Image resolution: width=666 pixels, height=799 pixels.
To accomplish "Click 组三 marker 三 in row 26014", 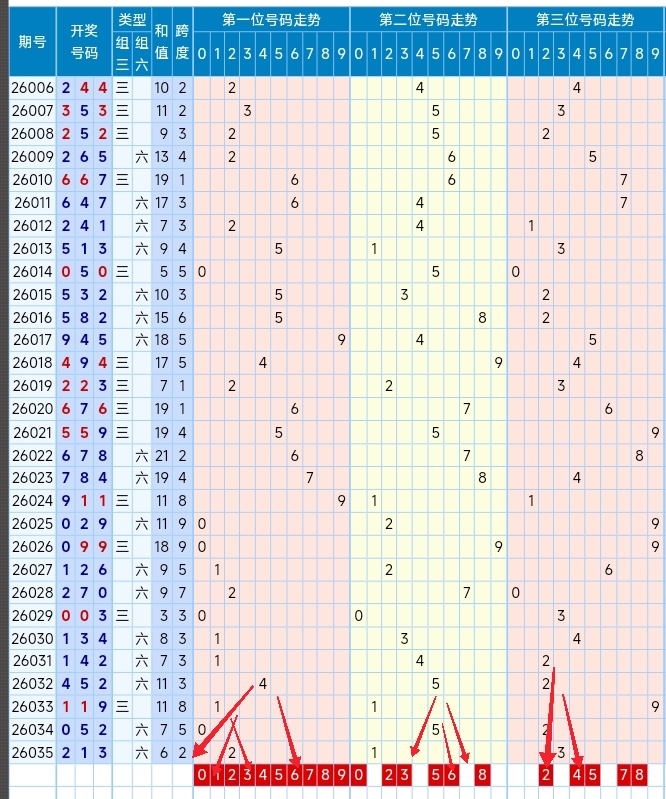I will tap(122, 272).
